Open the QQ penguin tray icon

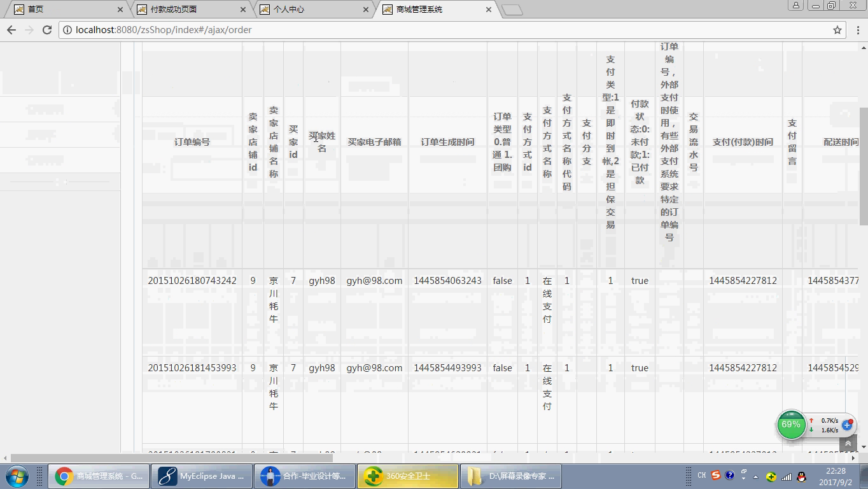(802, 476)
